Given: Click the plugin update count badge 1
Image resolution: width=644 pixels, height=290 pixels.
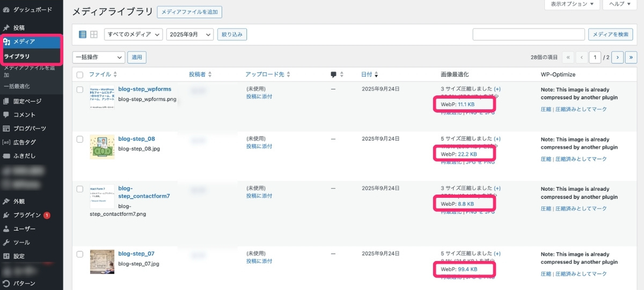Looking at the screenshot, I should pyautogui.click(x=47, y=215).
